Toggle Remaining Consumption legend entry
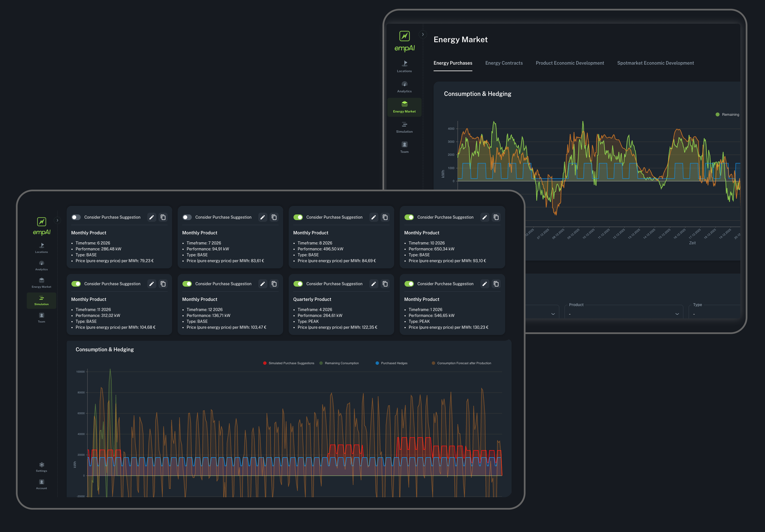765x532 pixels. [x=339, y=363]
